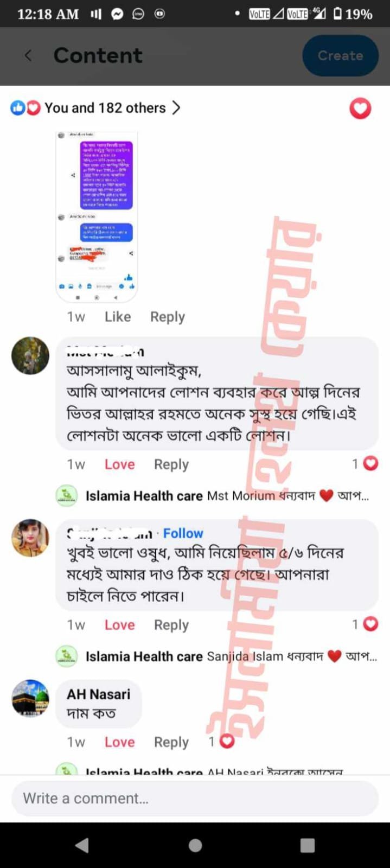Open the messenger screenshot image in the comment
This screenshot has height=868, width=390.
(97, 216)
